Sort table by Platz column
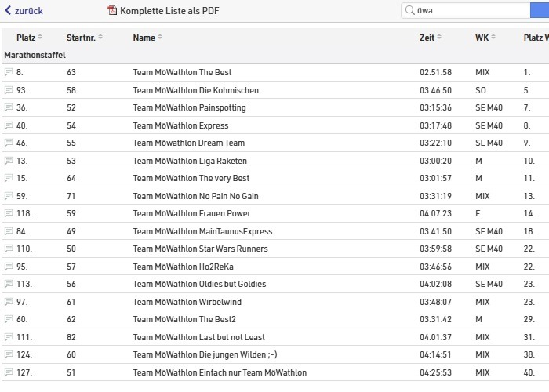549x392 pixels. tap(29, 38)
